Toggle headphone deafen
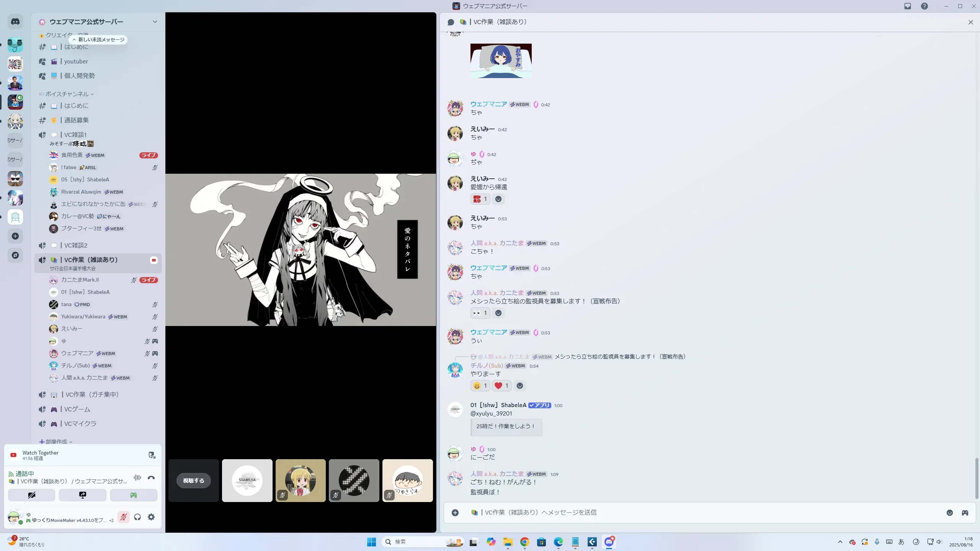Viewport: 980px width, 551px height. [137, 517]
